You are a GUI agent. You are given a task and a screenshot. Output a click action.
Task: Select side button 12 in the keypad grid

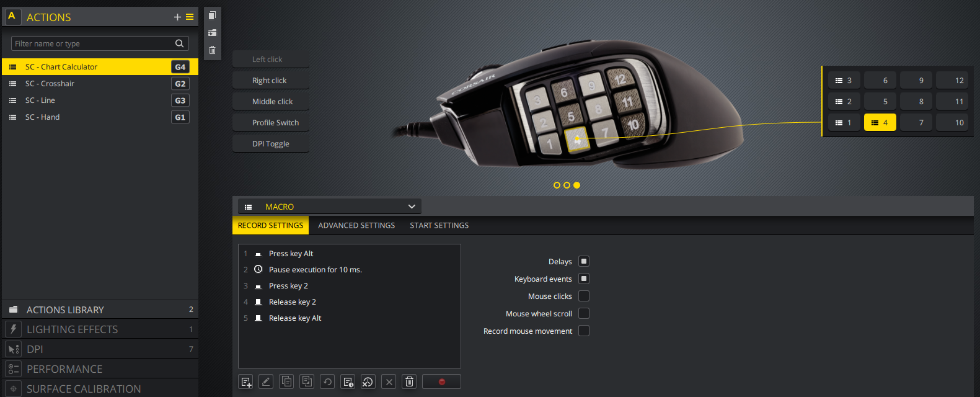[952, 81]
